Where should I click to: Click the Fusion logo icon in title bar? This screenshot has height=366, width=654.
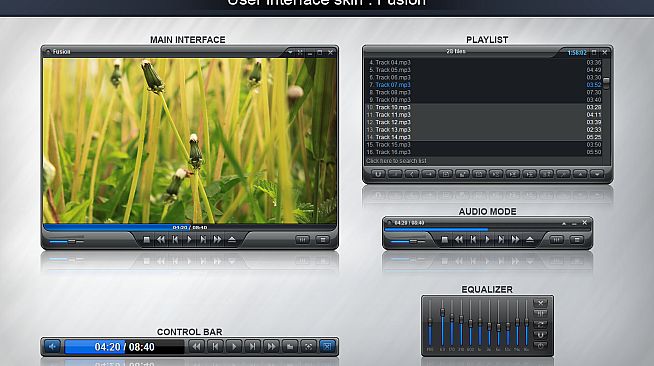coord(48,52)
